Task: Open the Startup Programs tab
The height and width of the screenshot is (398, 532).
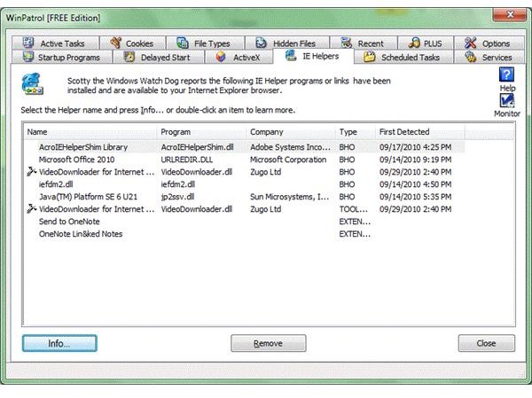Action: 62,57
